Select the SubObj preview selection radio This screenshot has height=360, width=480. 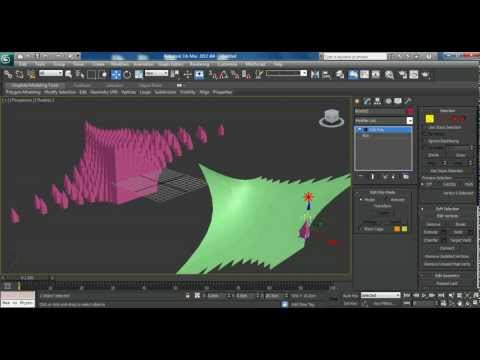point(440,184)
